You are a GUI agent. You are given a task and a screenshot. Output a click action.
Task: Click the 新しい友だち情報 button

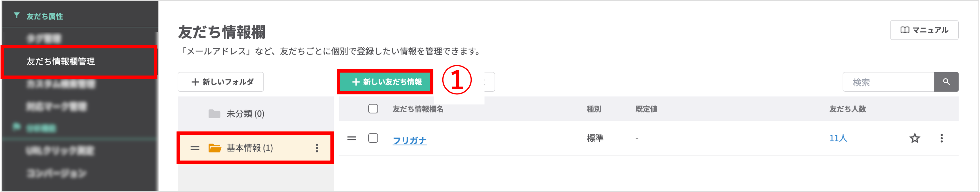pyautogui.click(x=386, y=82)
